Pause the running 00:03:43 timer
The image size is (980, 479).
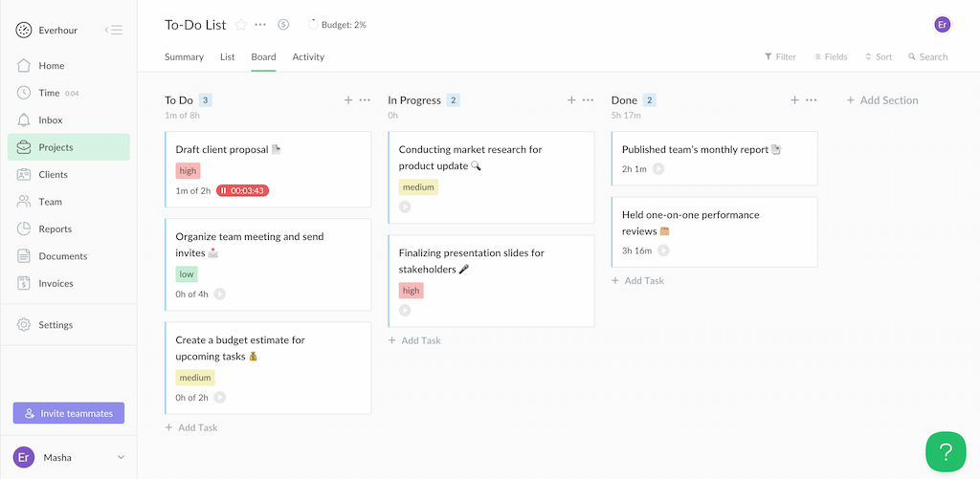pyautogui.click(x=242, y=190)
